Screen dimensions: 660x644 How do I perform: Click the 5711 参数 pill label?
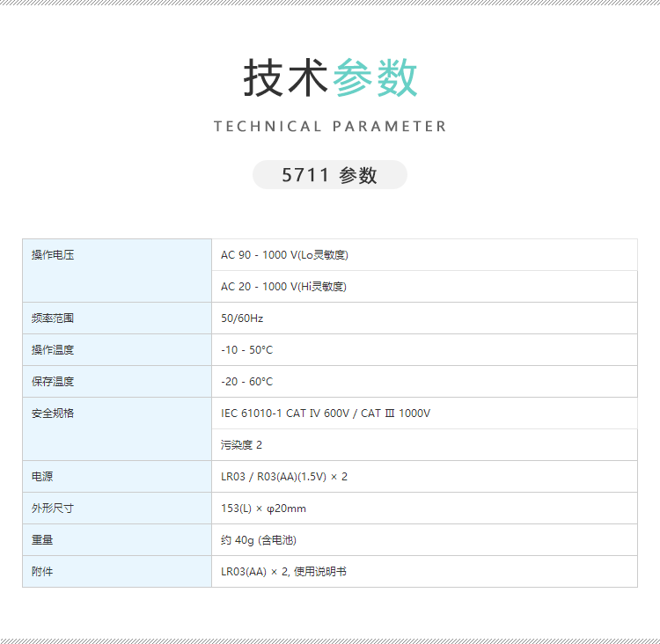click(330, 175)
